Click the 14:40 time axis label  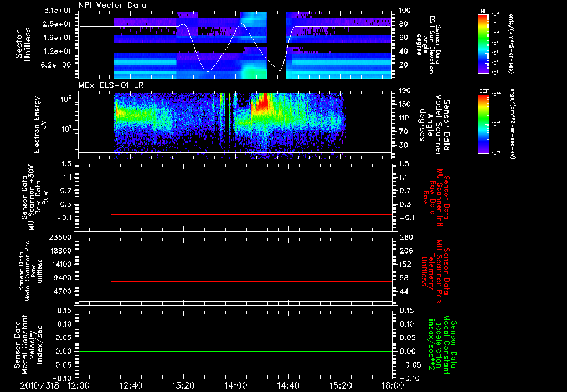pos(288,385)
